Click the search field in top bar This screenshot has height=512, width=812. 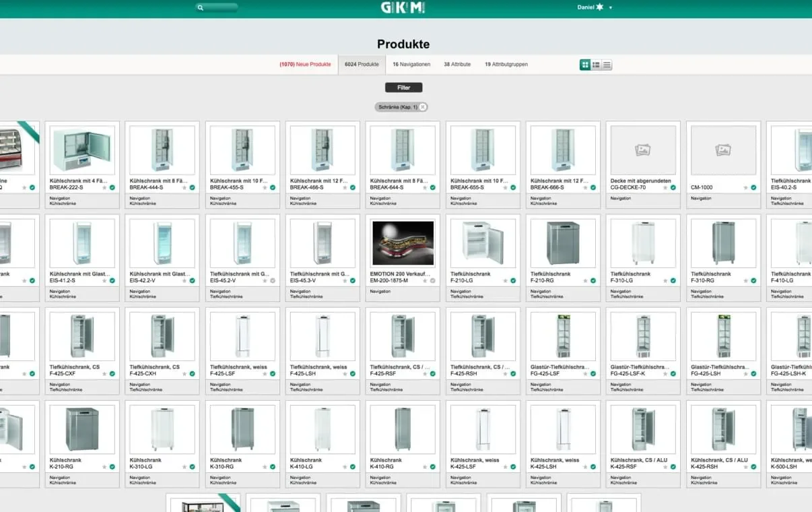217,7
